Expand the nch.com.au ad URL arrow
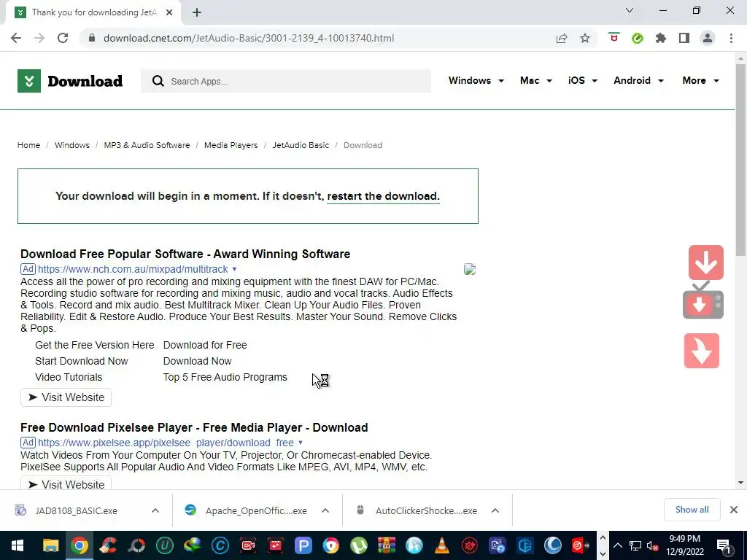The image size is (747, 560). coord(234,269)
